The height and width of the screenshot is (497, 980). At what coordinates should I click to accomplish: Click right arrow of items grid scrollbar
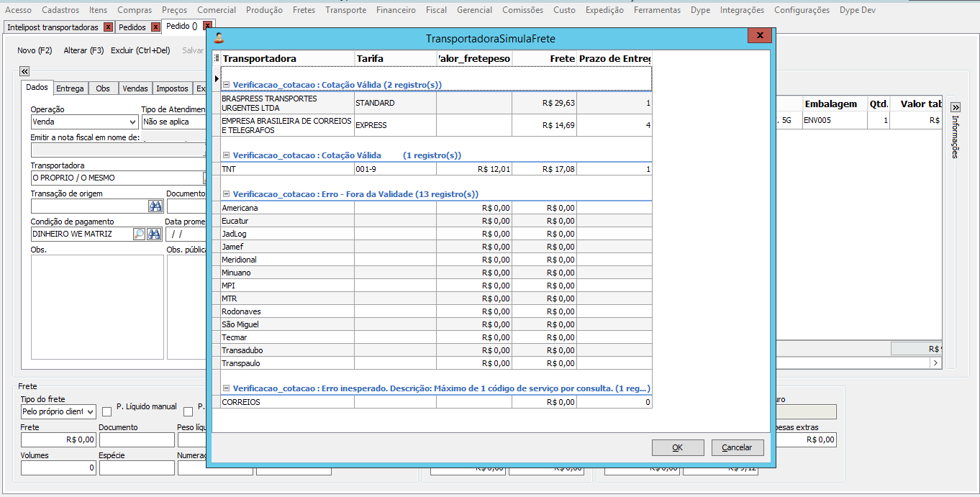(936, 363)
